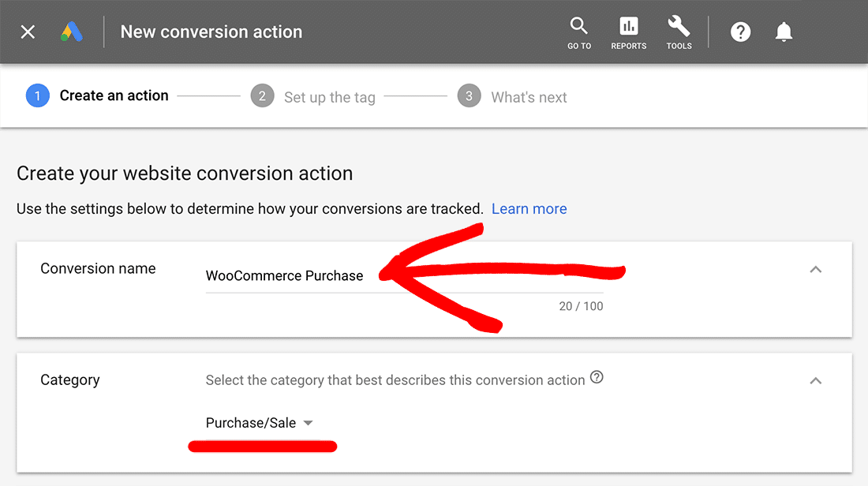868x486 pixels.
Task: Open the Reports icon
Action: (628, 33)
